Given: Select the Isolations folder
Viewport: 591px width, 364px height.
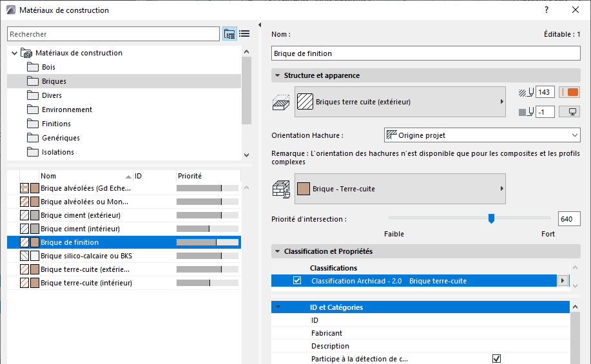Looking at the screenshot, I should (57, 152).
